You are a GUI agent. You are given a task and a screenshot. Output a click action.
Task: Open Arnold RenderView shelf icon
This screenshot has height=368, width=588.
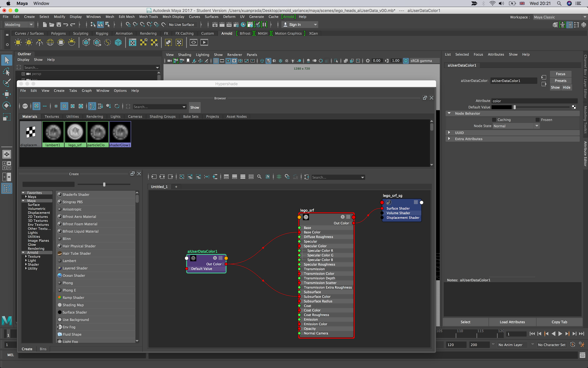point(194,42)
